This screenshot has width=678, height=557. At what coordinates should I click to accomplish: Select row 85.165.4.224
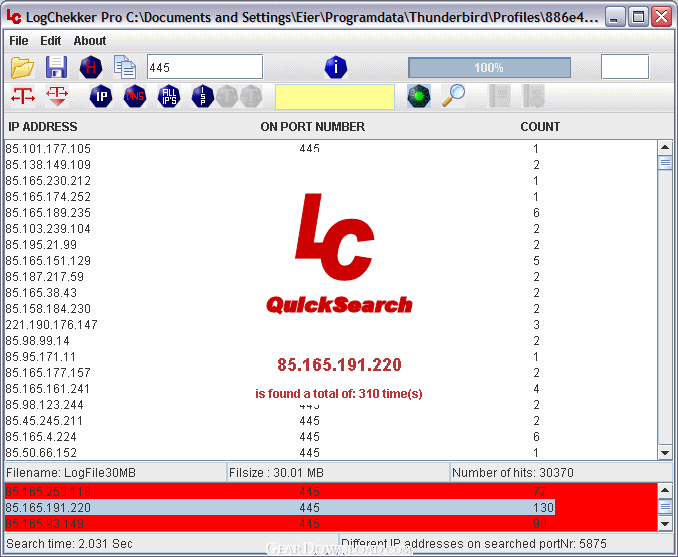(331, 437)
